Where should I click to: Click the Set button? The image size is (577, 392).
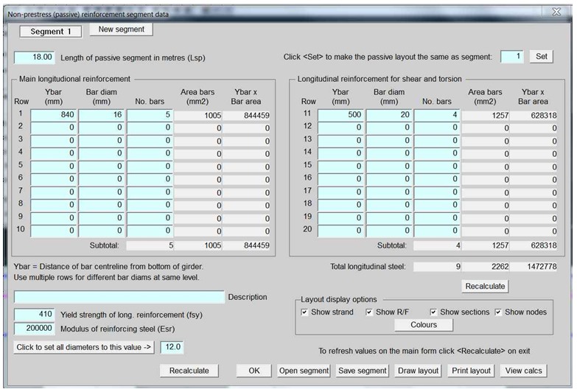(541, 57)
